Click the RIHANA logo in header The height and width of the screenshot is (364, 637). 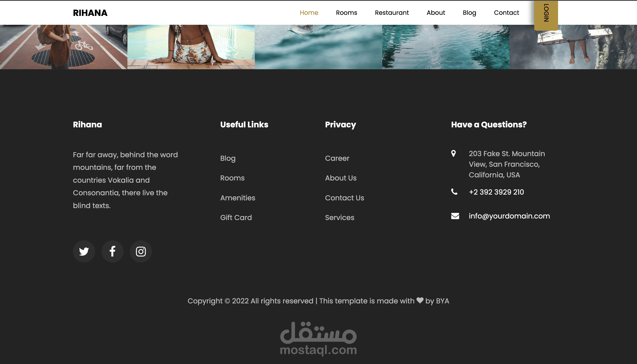(x=90, y=13)
